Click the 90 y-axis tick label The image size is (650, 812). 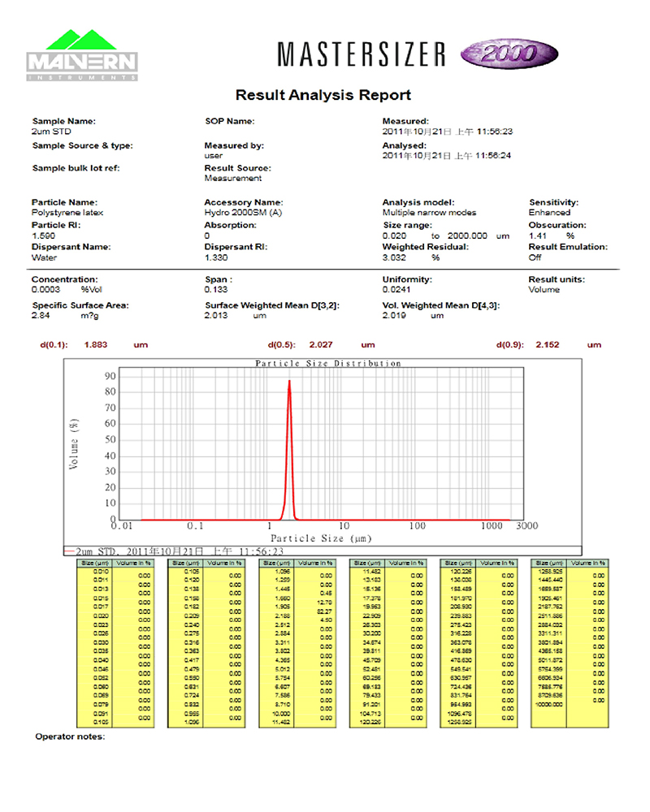click(x=110, y=376)
